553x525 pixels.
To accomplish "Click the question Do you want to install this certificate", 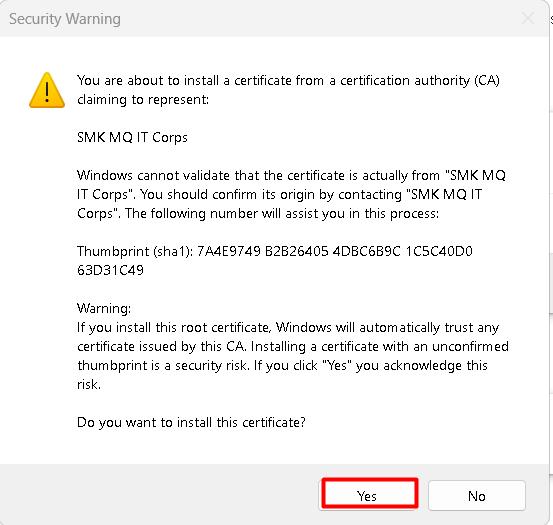I will click(x=192, y=422).
